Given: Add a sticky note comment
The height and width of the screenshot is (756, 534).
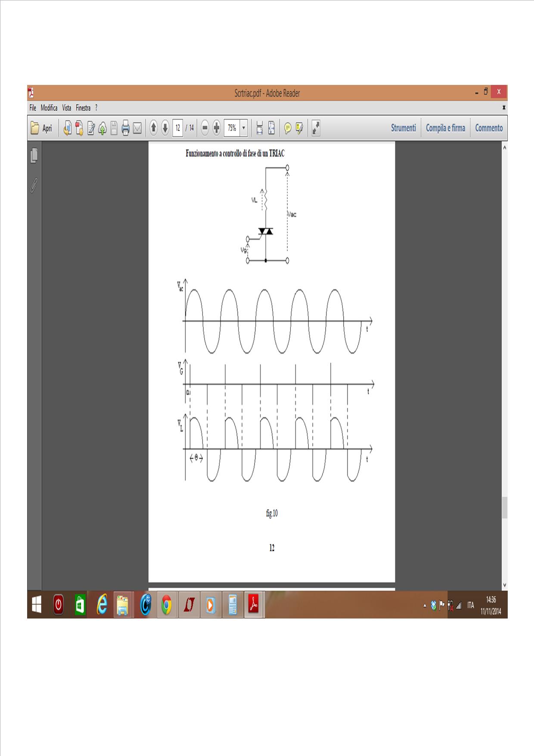Looking at the screenshot, I should [x=287, y=128].
